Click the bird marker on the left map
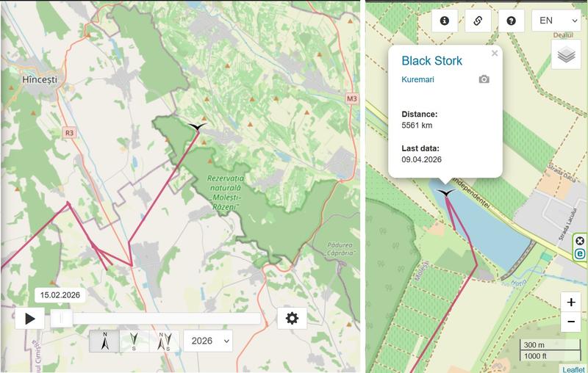Viewport: 588px width, 373px height. (x=197, y=126)
